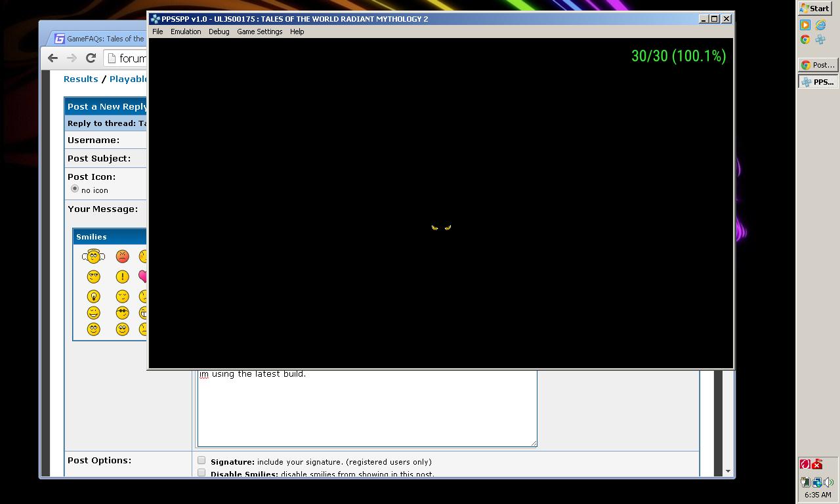The width and height of the screenshot is (840, 504).
Task: Open the PPSSPP File menu
Action: pyautogui.click(x=157, y=31)
